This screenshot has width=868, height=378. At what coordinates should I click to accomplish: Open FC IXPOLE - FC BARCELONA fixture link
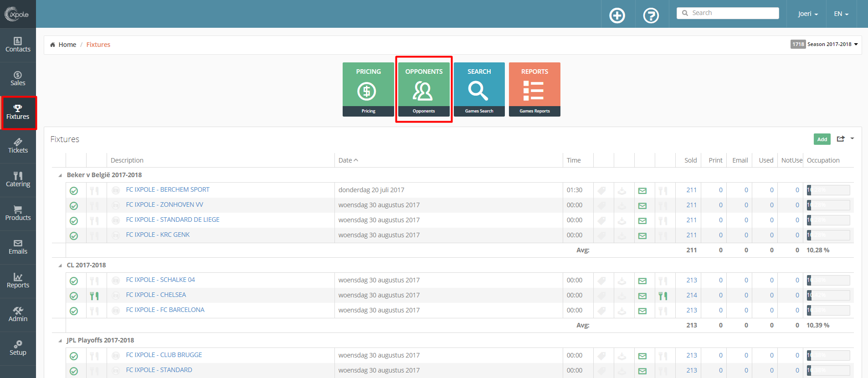point(165,310)
